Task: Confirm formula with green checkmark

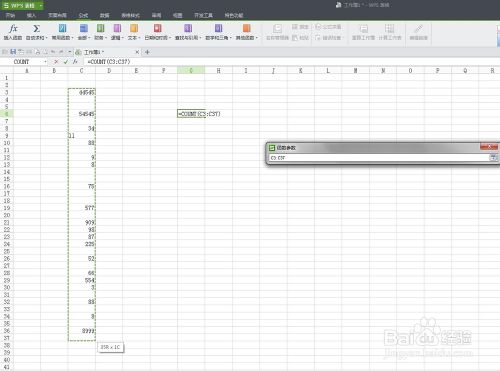Action: click(66, 62)
